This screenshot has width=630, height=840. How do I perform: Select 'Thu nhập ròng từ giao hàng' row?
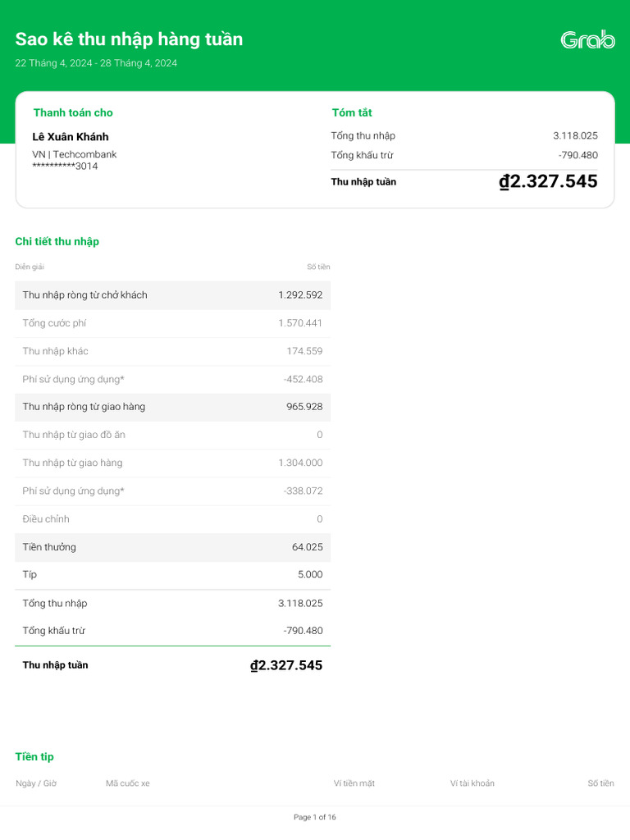coord(172,407)
